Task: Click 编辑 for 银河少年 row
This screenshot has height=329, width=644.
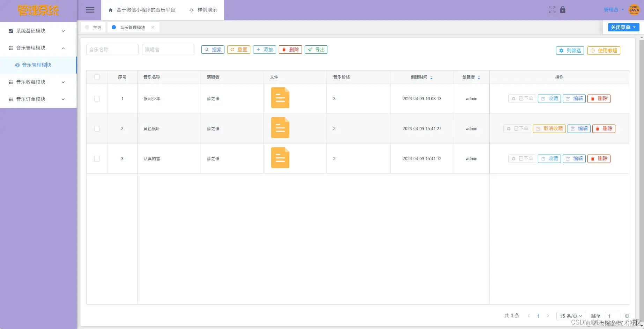Action: (x=574, y=99)
